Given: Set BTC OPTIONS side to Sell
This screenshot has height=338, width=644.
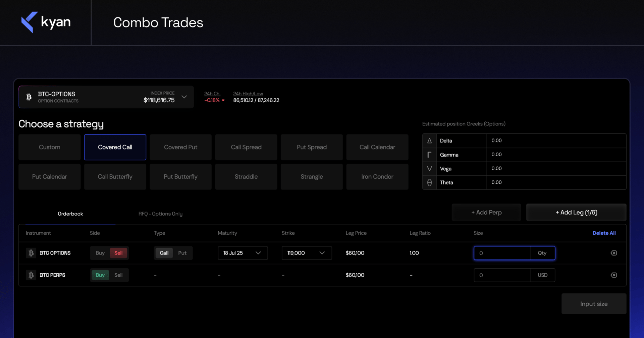Looking at the screenshot, I should (x=118, y=253).
